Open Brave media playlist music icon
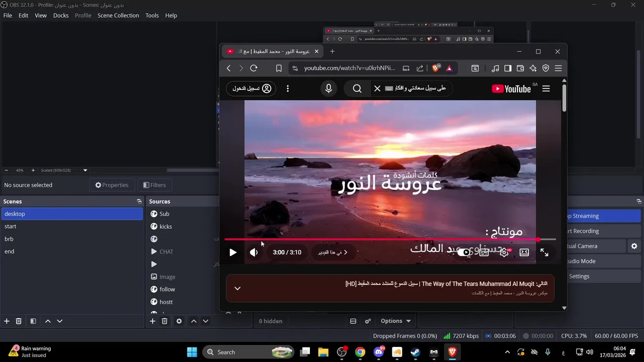 (x=496, y=68)
